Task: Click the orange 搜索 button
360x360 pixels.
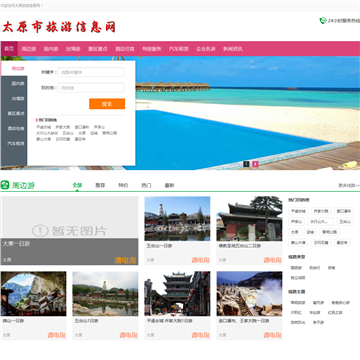Action: [107, 104]
